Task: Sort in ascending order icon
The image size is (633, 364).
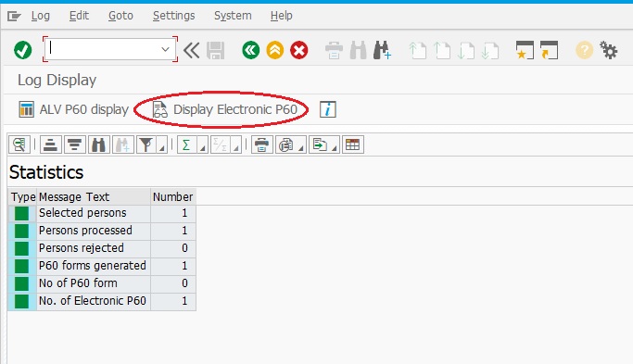Action: tap(50, 144)
